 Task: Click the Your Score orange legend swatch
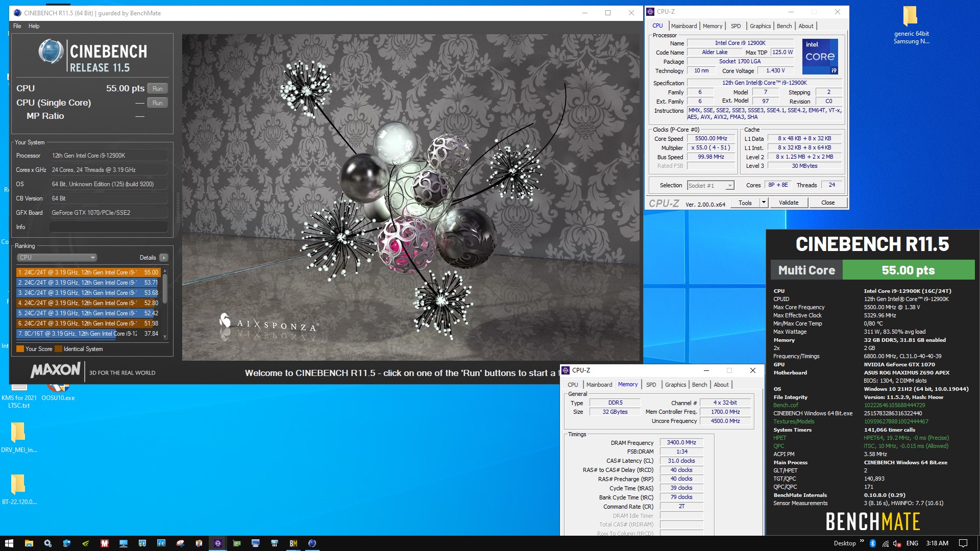click(20, 349)
